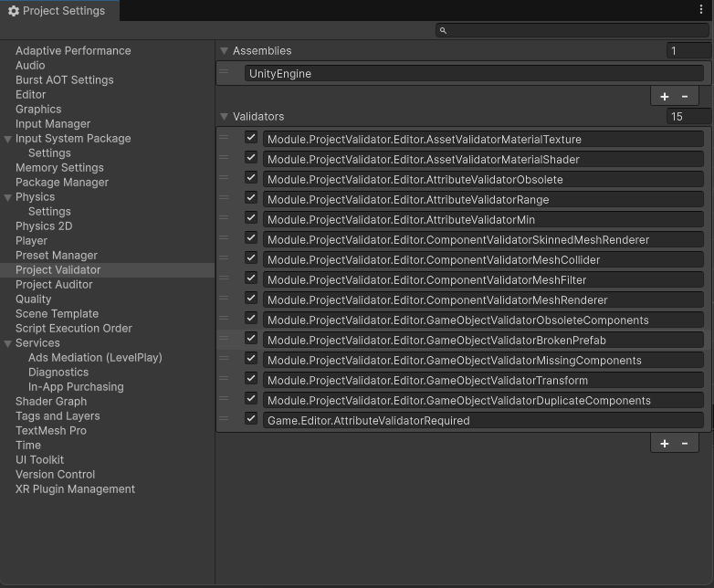714x588 pixels.
Task: Open In-App Purchasing settings
Action: pyautogui.click(x=76, y=387)
